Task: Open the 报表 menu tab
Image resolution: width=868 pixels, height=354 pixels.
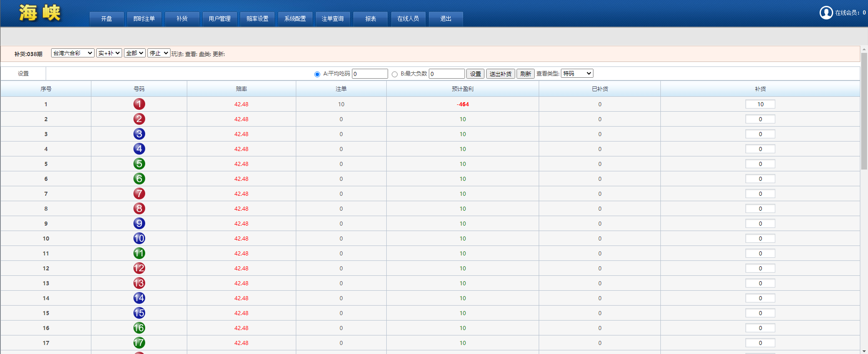Action: pos(370,19)
